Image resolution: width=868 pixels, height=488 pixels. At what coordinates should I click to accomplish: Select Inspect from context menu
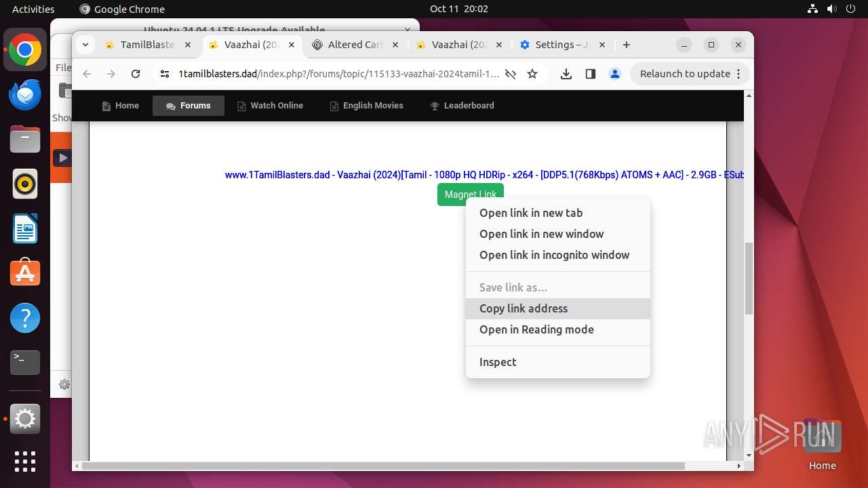(x=558, y=362)
